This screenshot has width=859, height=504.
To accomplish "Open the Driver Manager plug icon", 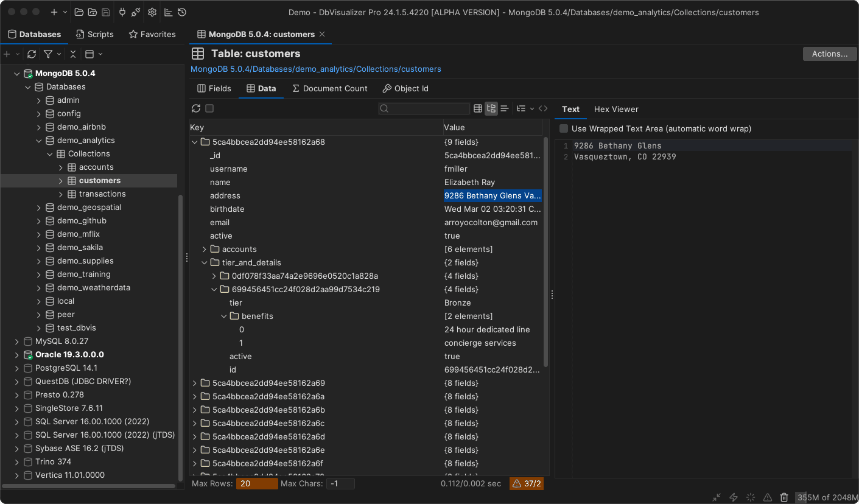I will point(122,12).
